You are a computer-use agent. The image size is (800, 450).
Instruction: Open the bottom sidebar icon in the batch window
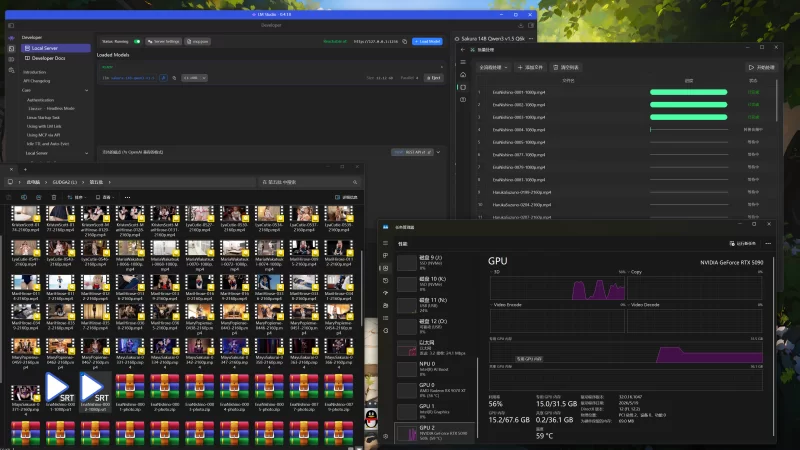(x=463, y=100)
